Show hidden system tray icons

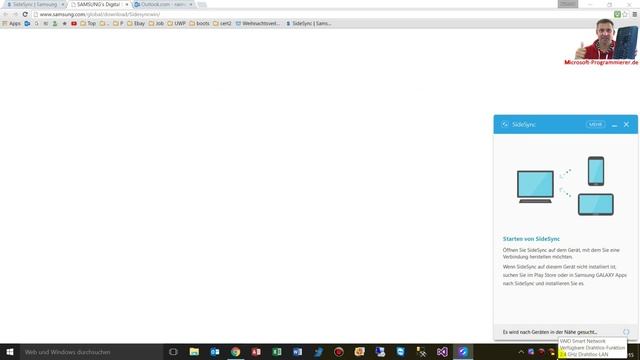521,352
